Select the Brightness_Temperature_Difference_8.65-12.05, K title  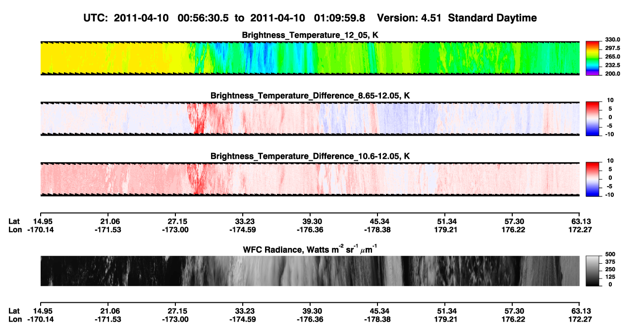pos(310,95)
